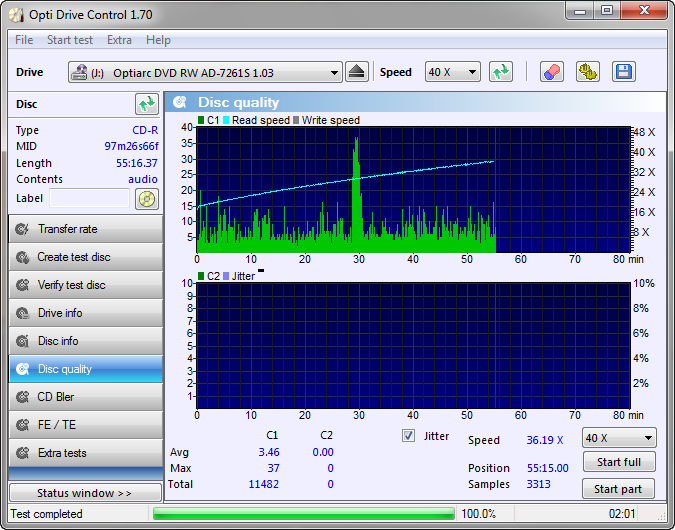This screenshot has height=530, width=675.
Task: Click the MID value 97m26s66f
Action: tap(131, 146)
